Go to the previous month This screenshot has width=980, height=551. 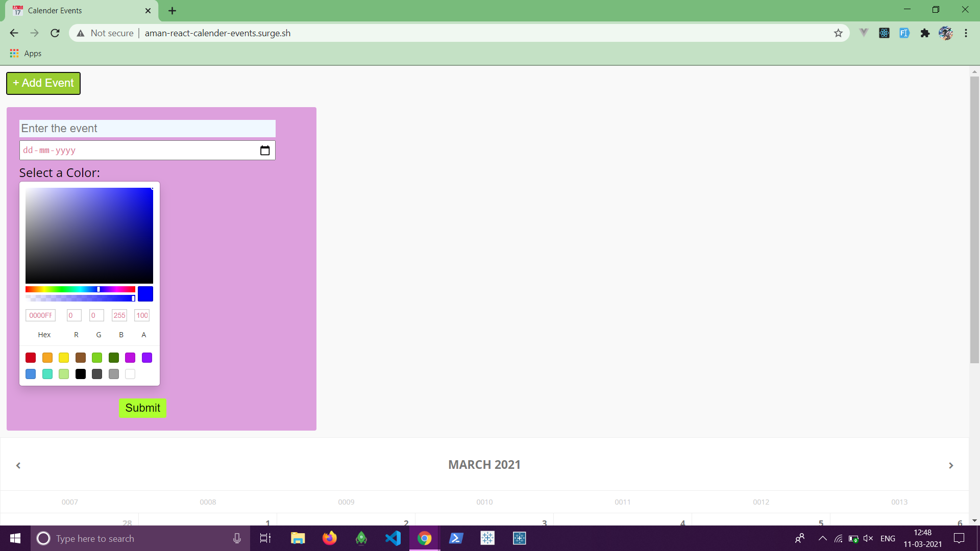(x=18, y=465)
